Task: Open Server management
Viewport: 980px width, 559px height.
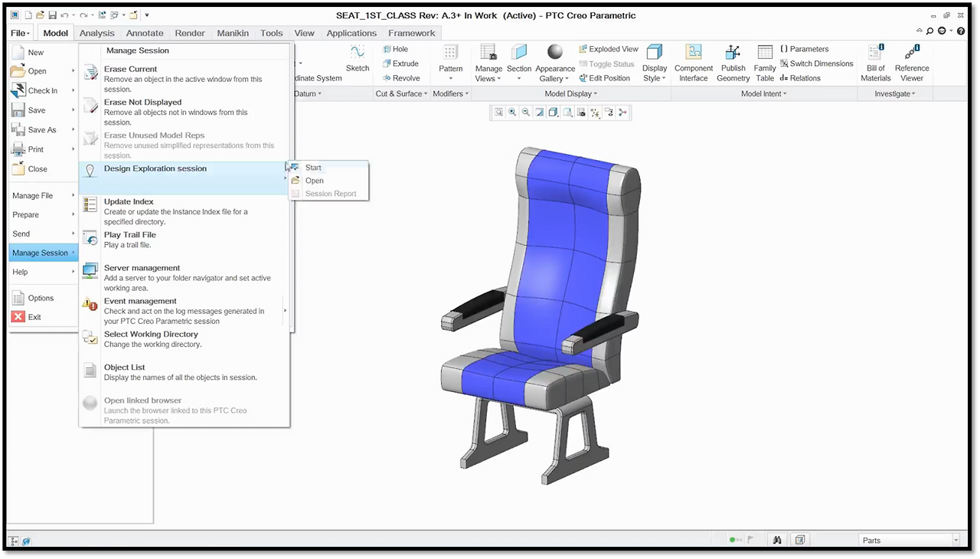Action: (184, 278)
